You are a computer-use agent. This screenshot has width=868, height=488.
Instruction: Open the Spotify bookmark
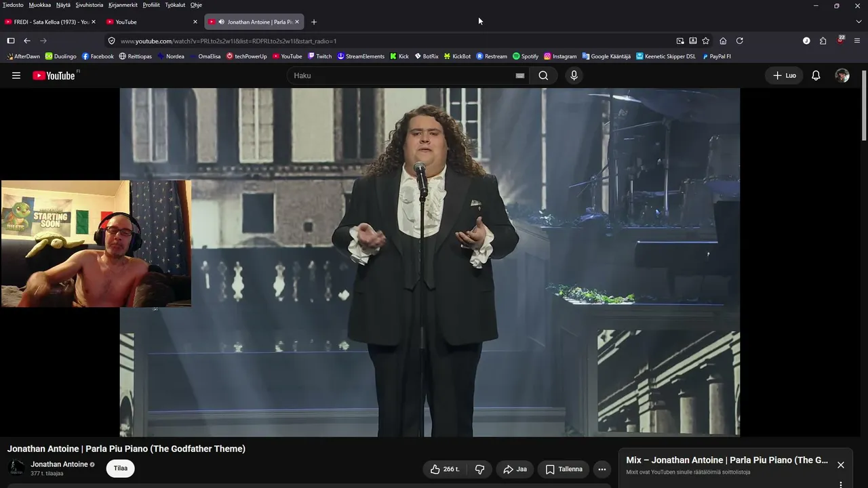(526, 56)
